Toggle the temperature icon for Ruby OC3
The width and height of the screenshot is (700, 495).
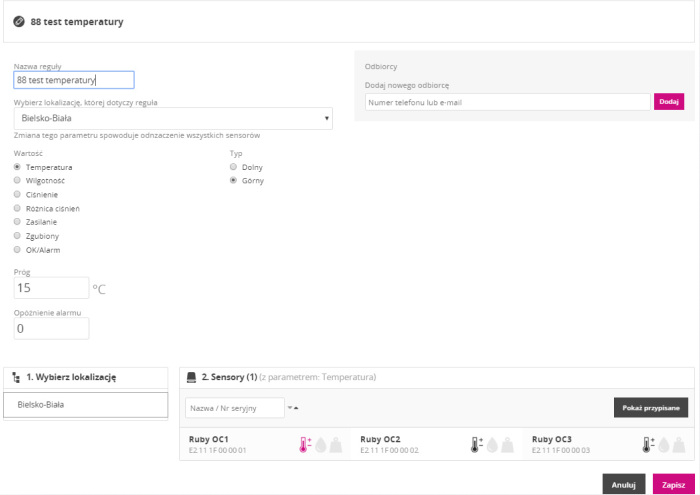pos(648,445)
